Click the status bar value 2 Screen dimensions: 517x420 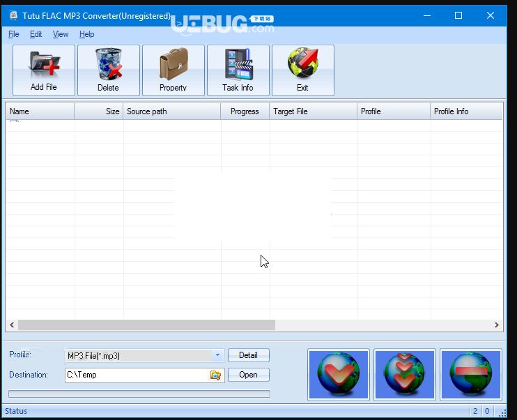tap(475, 411)
